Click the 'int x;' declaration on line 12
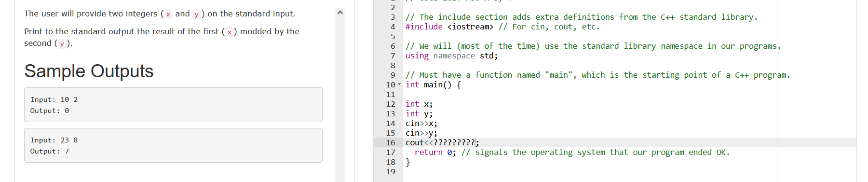Image resolution: width=868 pixels, height=182 pixels. pos(419,104)
